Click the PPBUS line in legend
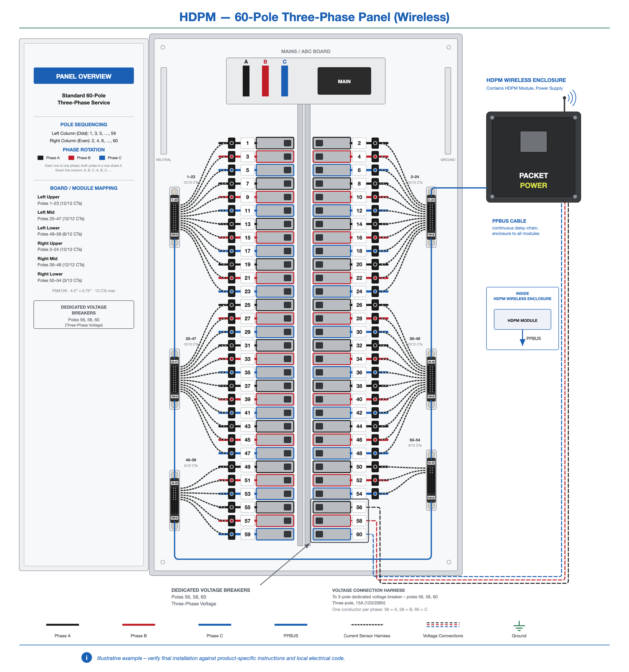Image resolution: width=629 pixels, height=672 pixels. [x=291, y=625]
